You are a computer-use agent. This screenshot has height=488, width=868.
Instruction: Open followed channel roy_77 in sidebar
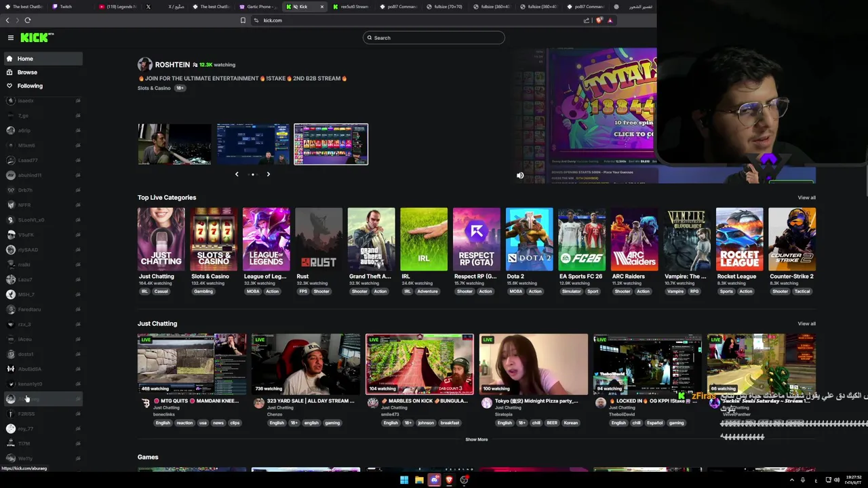click(43, 428)
